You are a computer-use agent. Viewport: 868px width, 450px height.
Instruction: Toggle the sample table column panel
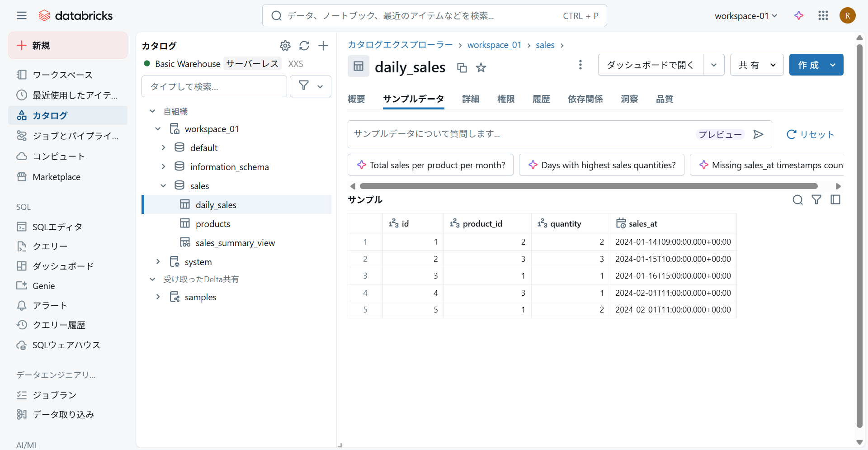click(x=835, y=200)
